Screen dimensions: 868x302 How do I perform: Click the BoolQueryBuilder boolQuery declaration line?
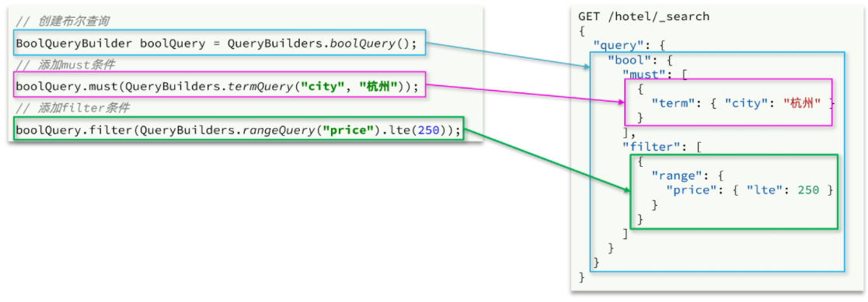coord(216,43)
